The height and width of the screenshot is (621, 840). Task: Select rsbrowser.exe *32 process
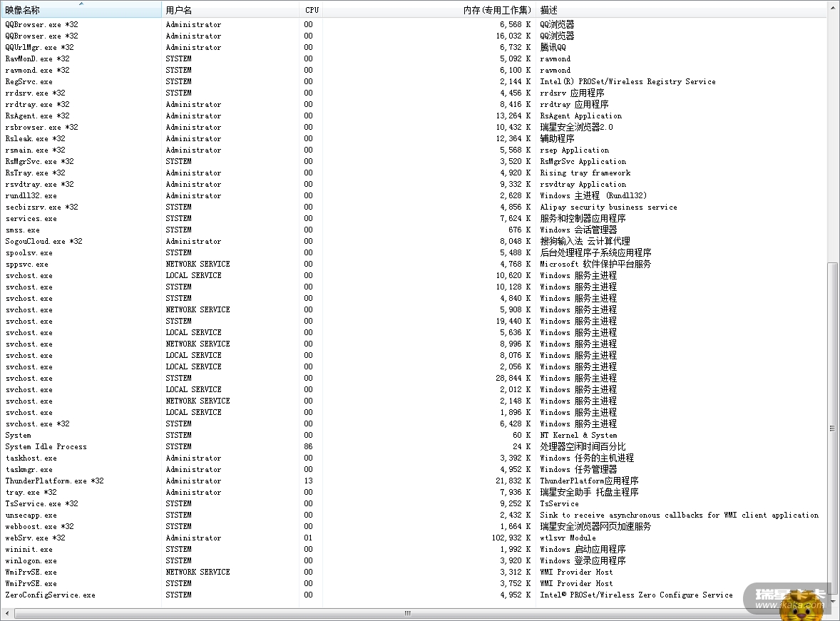[413, 128]
